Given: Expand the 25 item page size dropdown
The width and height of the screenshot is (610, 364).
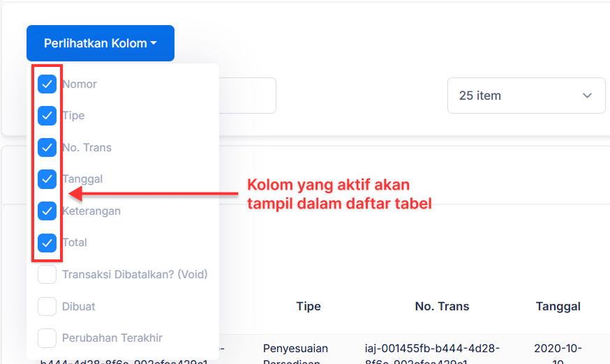Looking at the screenshot, I should [516, 96].
